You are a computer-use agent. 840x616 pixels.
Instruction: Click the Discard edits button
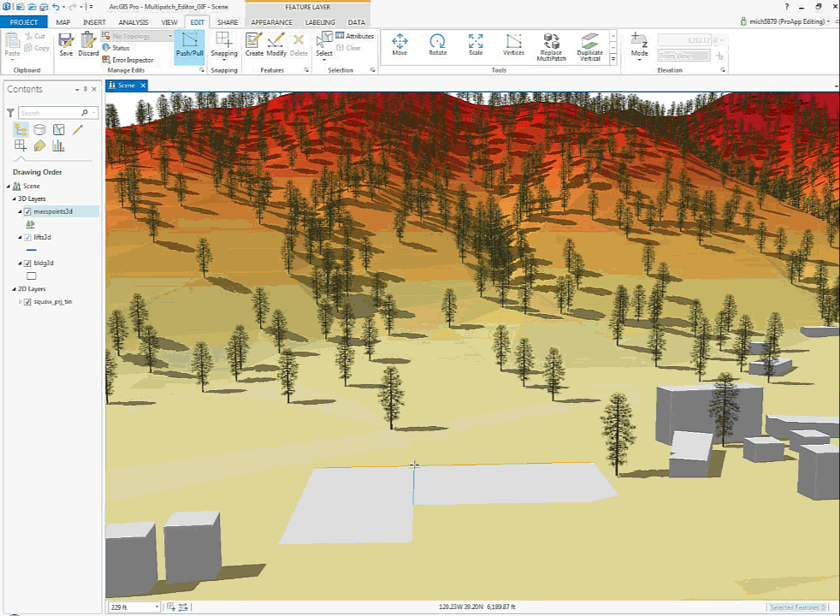88,44
